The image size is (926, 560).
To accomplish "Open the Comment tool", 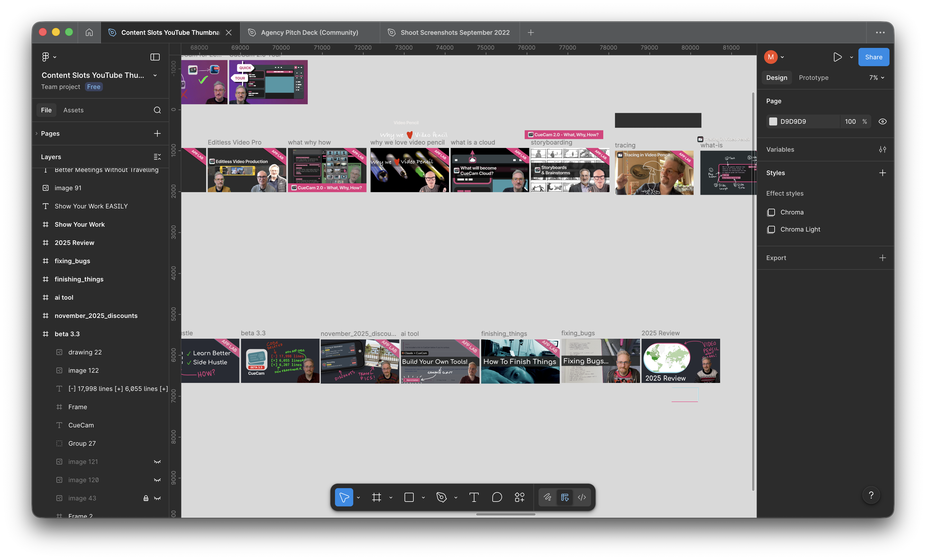I will point(497,497).
